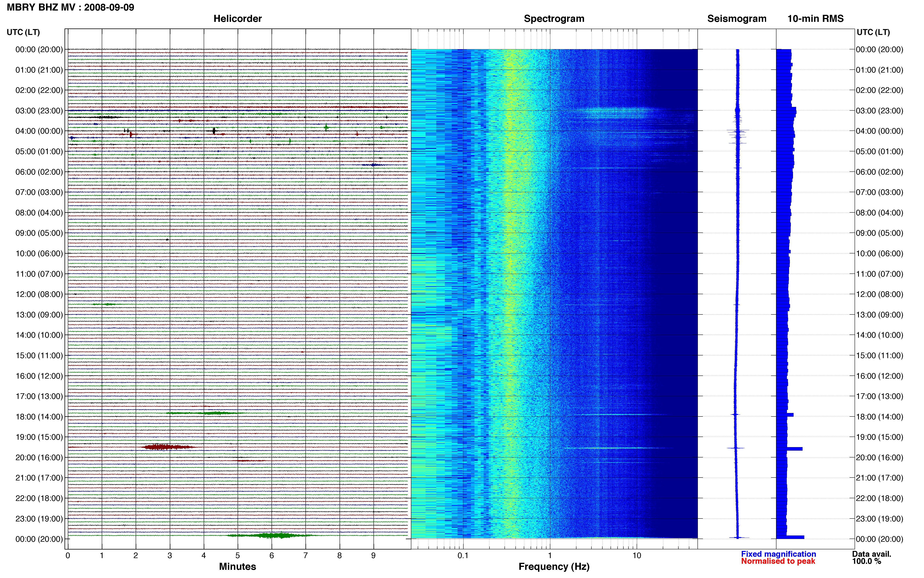Viewport: 924px width, 578px height.
Task: Click "01:00 (21:00)" on the Helicorder time axis
Action: pos(39,70)
